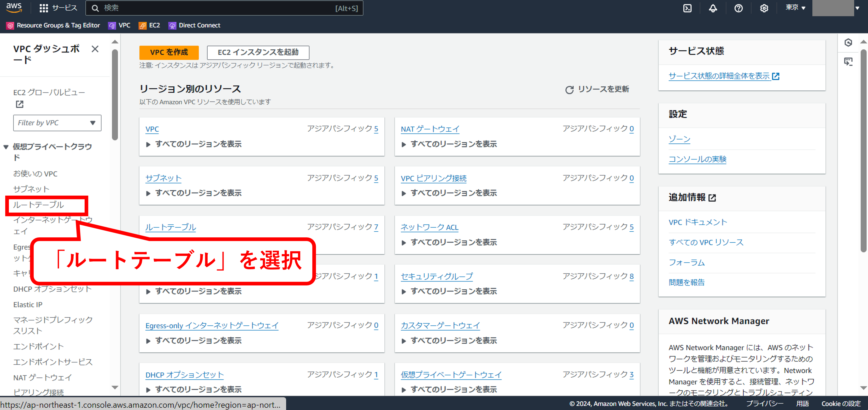Click the リソースを更新 refresh icon
868x410 pixels.
[x=569, y=90]
